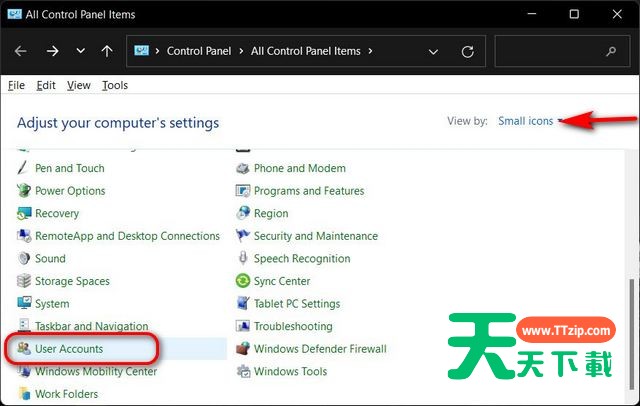This screenshot has height=406, width=640.
Task: Open the recent locations dropdown
Action: tap(81, 51)
